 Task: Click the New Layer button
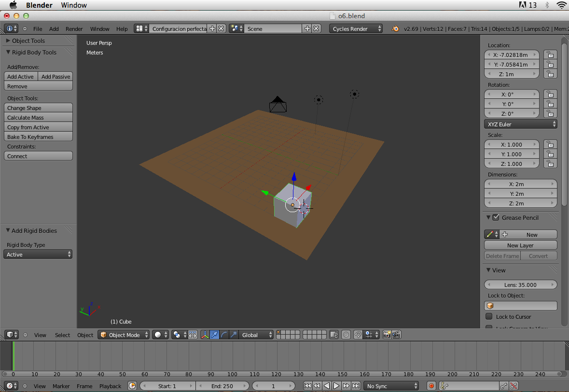tap(520, 245)
